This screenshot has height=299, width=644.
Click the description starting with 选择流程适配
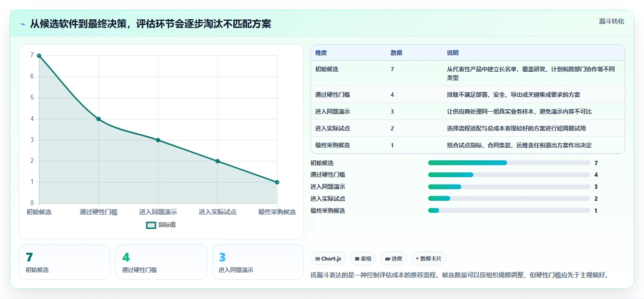point(516,129)
